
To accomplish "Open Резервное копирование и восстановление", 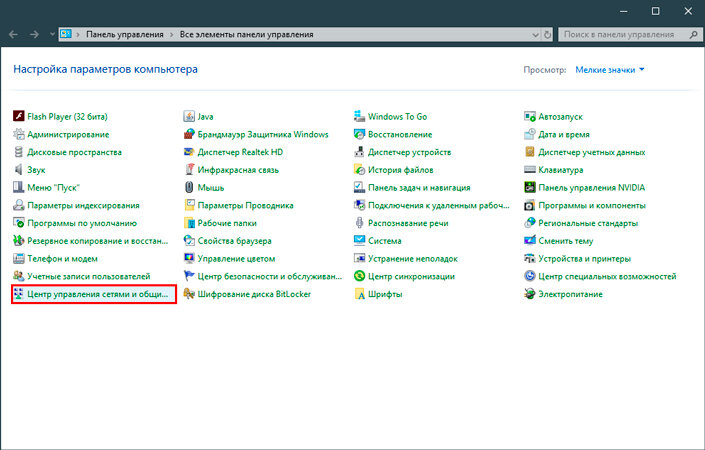I will coord(91,241).
